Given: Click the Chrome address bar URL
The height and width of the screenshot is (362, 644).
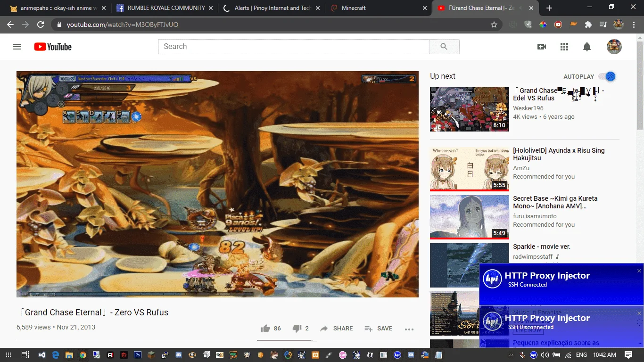Looking at the screenshot, I should coord(123,25).
